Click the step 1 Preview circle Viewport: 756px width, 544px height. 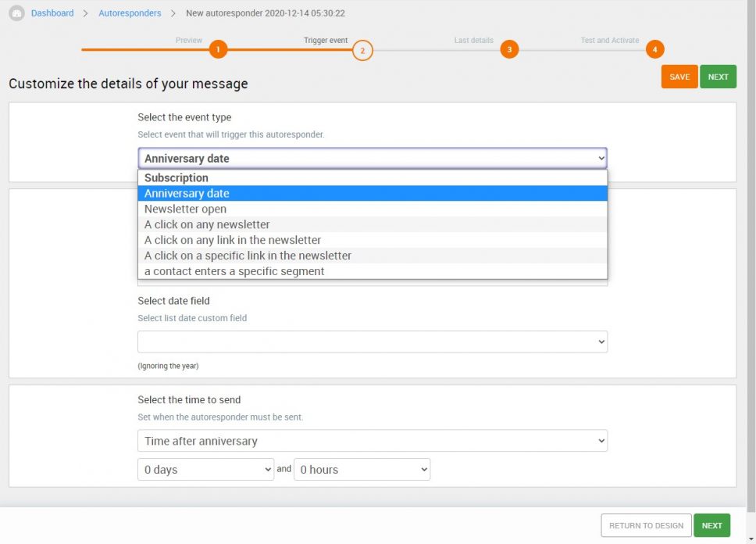pyautogui.click(x=219, y=48)
